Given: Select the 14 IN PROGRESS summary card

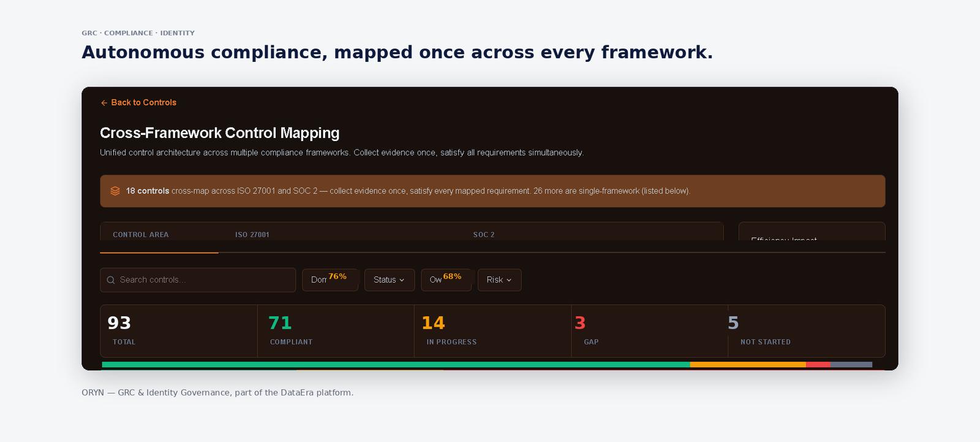Looking at the screenshot, I should pos(492,331).
